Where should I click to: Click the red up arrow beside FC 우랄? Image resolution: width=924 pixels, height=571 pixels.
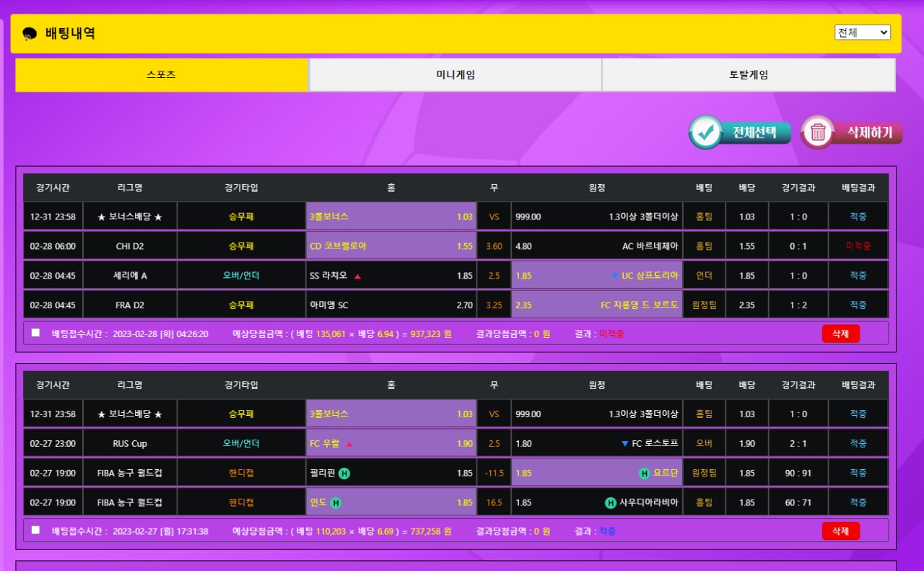[349, 444]
